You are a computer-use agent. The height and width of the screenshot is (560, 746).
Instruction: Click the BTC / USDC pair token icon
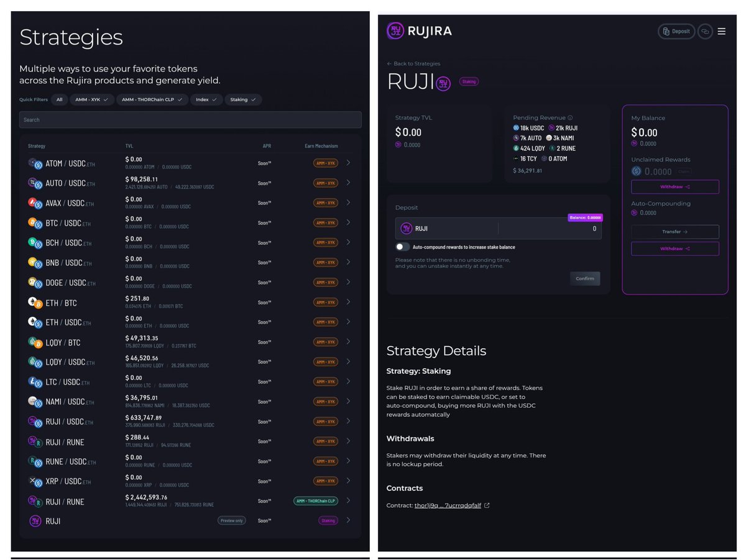point(35,223)
